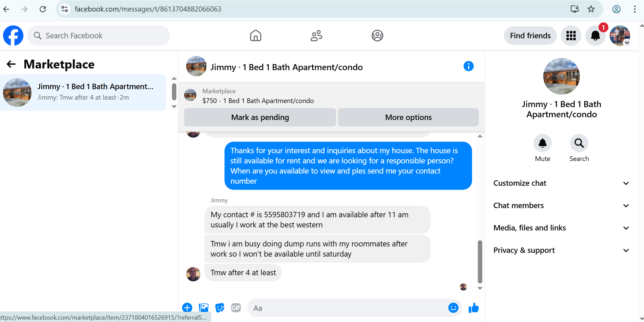Search in conversation with magnifier icon
644x322 pixels.
click(579, 143)
